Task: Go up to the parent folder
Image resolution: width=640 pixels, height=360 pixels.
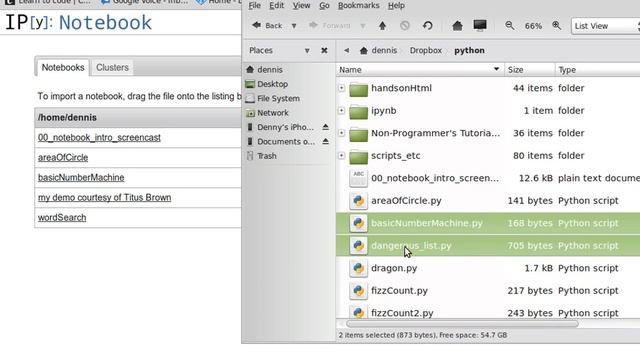Action: click(382, 26)
